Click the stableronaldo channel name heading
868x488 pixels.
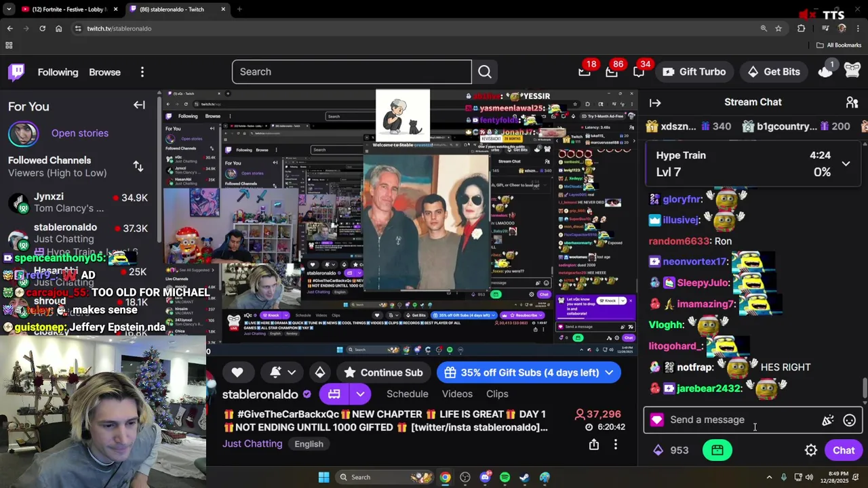(260, 394)
